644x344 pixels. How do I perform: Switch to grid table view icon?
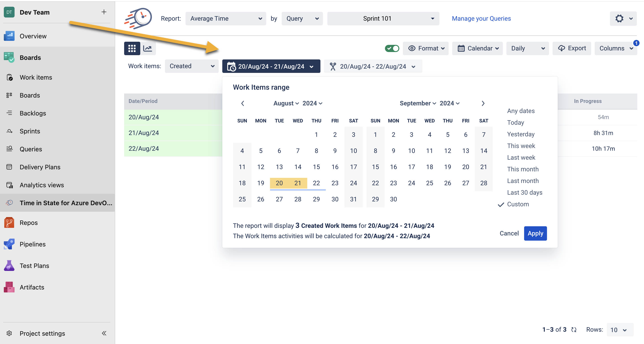[132, 48]
